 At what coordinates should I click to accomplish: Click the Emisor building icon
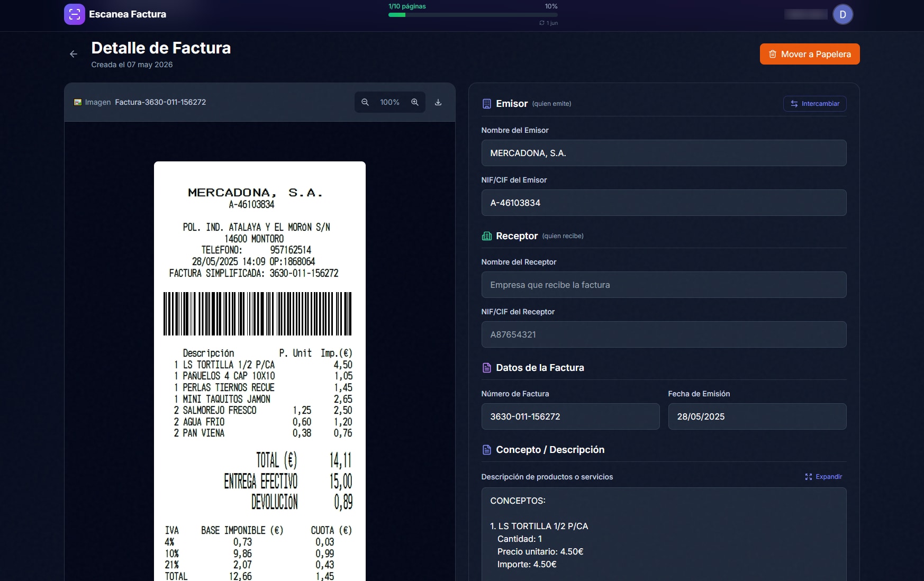point(486,104)
